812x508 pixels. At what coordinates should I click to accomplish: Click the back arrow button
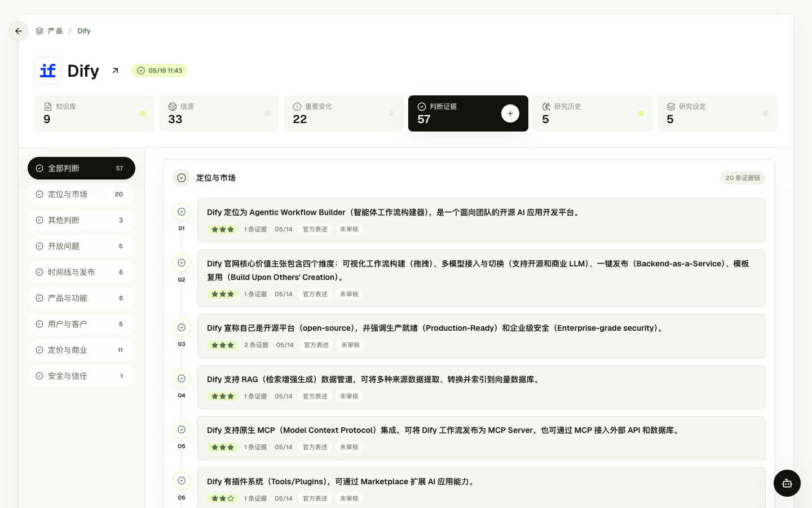click(19, 31)
